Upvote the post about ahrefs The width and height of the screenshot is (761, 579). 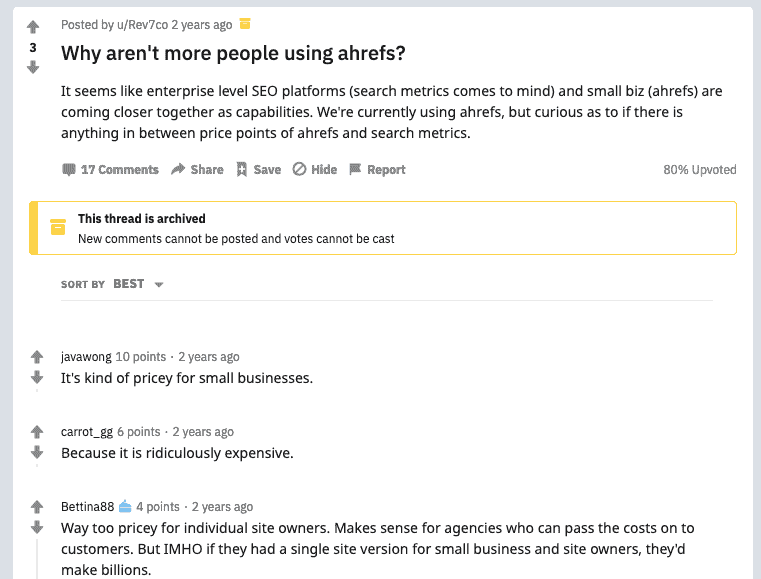33,27
